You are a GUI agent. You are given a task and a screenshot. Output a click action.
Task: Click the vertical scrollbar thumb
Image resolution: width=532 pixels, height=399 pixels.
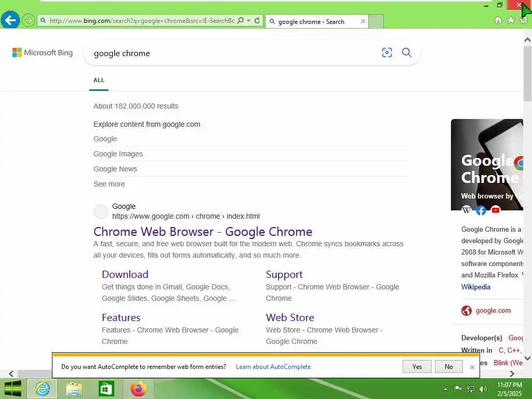pos(527,73)
